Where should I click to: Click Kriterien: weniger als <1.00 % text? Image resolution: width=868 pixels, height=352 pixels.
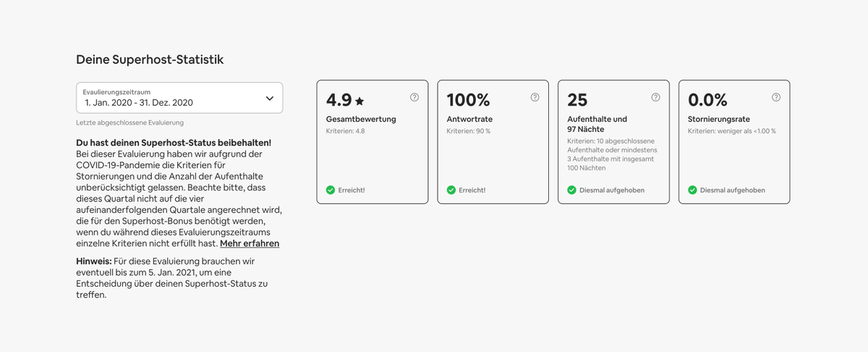(x=732, y=131)
